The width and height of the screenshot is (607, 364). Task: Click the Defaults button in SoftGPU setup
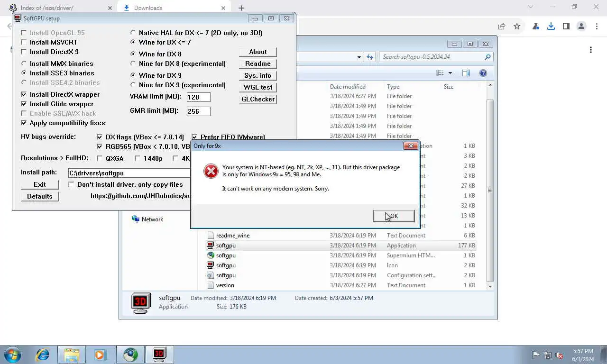(40, 196)
